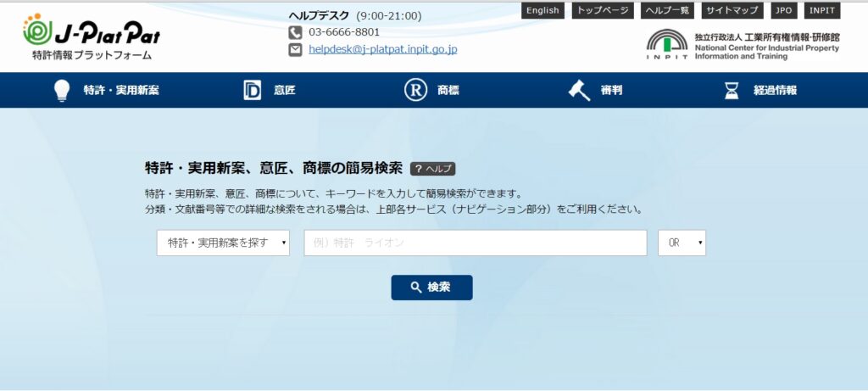Screen dimensions: 868x391
Task: Open the 特許・実用新案を探す dropdown
Action: click(223, 243)
